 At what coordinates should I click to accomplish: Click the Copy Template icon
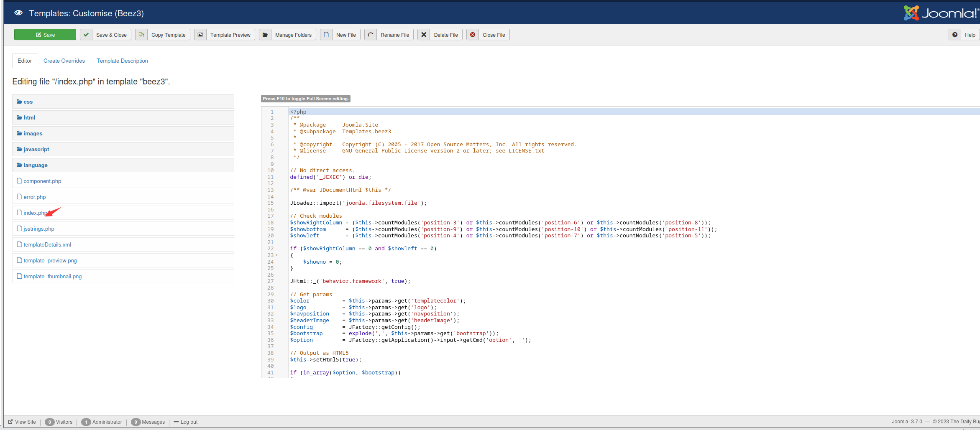point(141,35)
